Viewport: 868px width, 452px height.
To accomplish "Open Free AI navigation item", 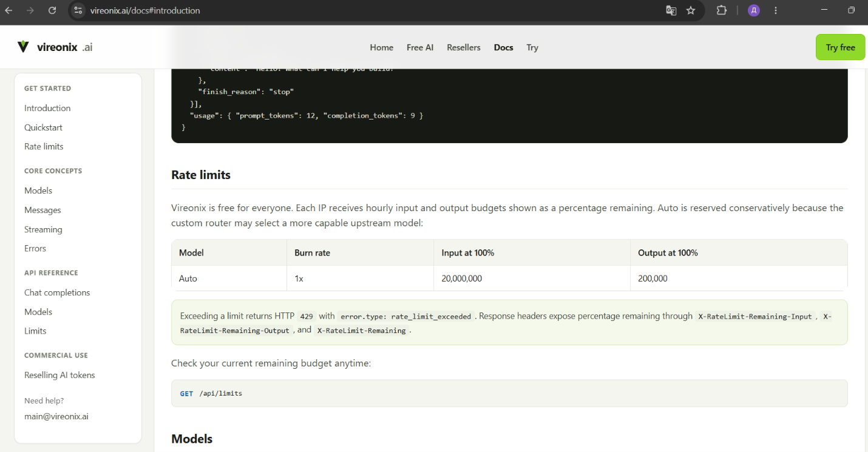I will [x=420, y=47].
